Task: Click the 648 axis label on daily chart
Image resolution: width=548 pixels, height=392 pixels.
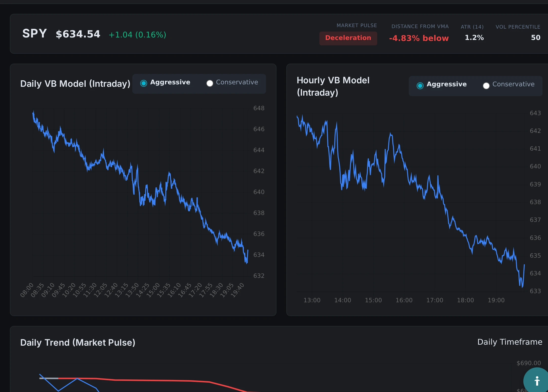Action: coord(259,108)
